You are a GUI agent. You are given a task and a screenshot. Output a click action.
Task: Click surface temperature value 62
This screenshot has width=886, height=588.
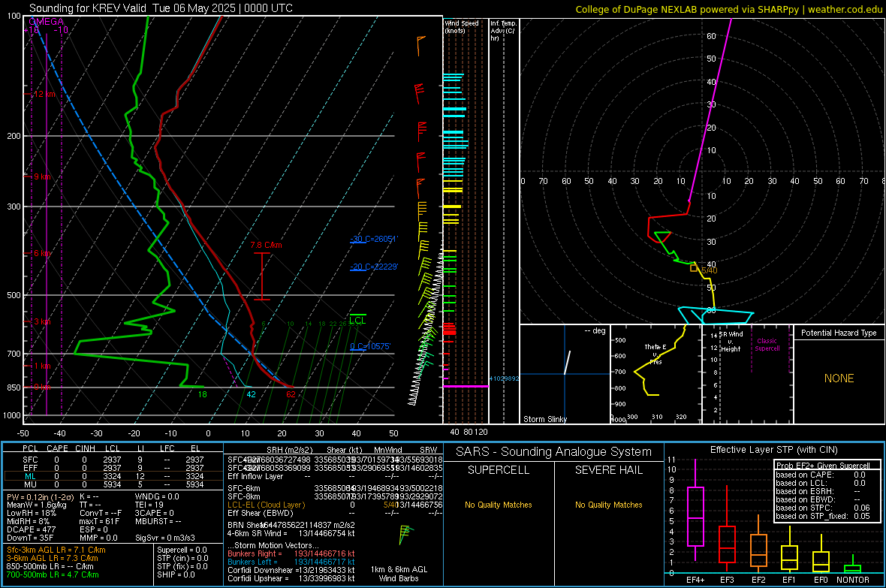pos(291,394)
